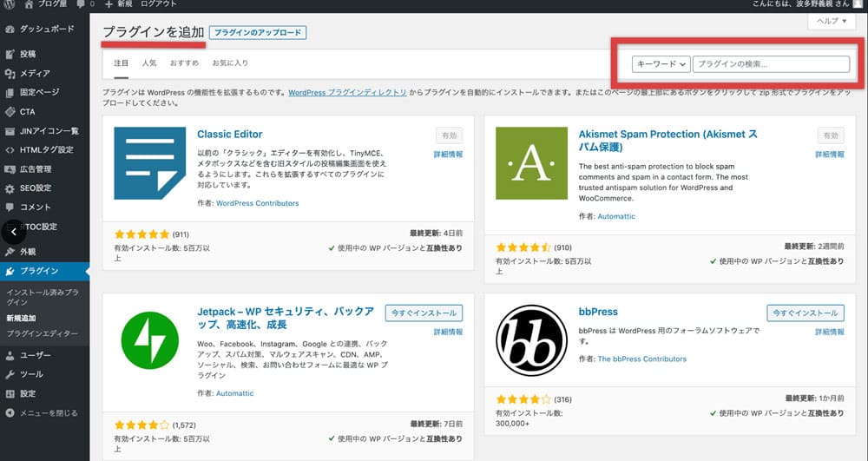
Task: Click the bbPress four-star rating
Action: pyautogui.click(x=523, y=399)
